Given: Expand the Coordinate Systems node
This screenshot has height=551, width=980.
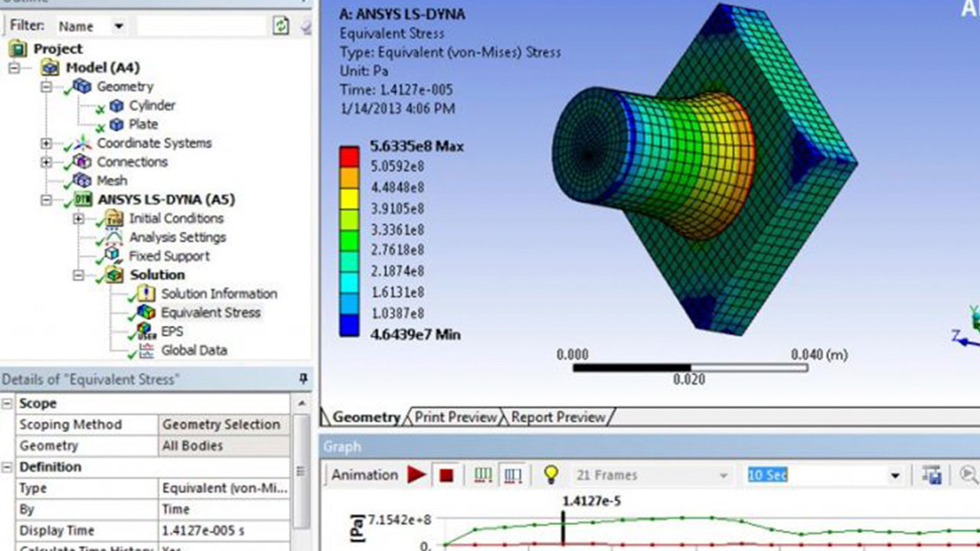Looking at the screenshot, I should pos(47,143).
